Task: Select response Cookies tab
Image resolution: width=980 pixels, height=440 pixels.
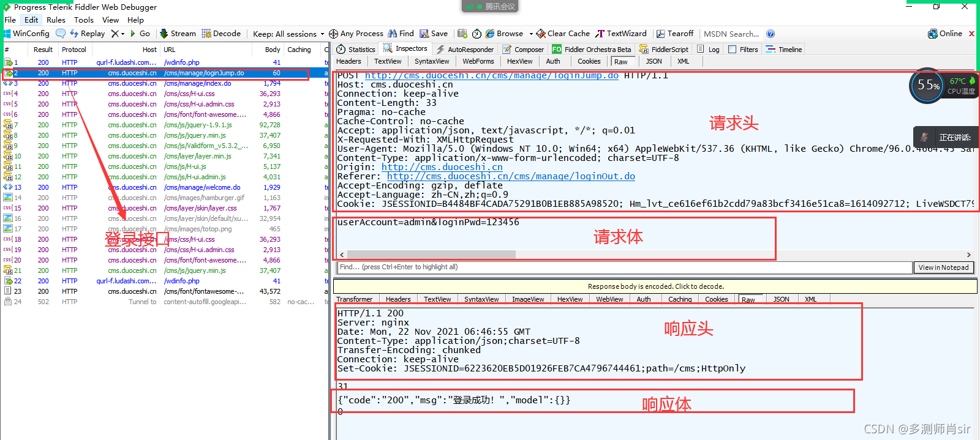Action: pyautogui.click(x=716, y=299)
